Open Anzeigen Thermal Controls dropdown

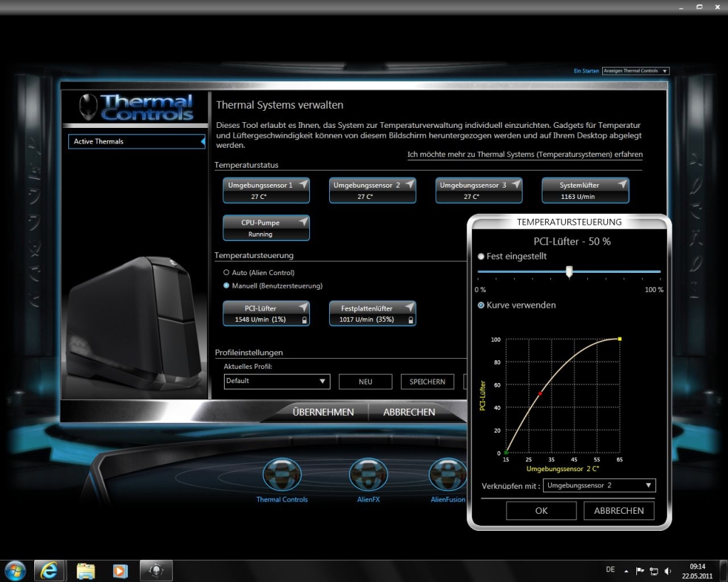(636, 71)
